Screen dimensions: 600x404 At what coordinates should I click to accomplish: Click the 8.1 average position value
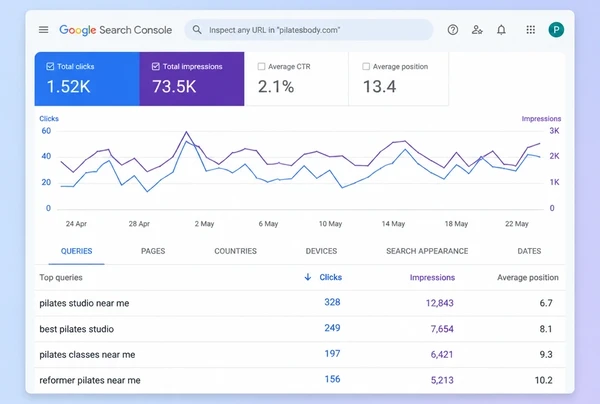point(546,329)
